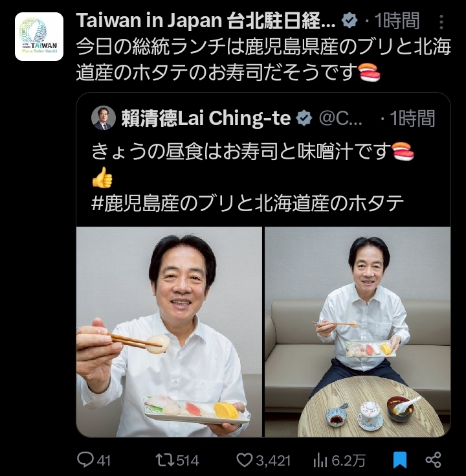Screen dimensions: 466x476
Task: Open the 賴清德Lai Ching-te account name
Action: pos(206,118)
